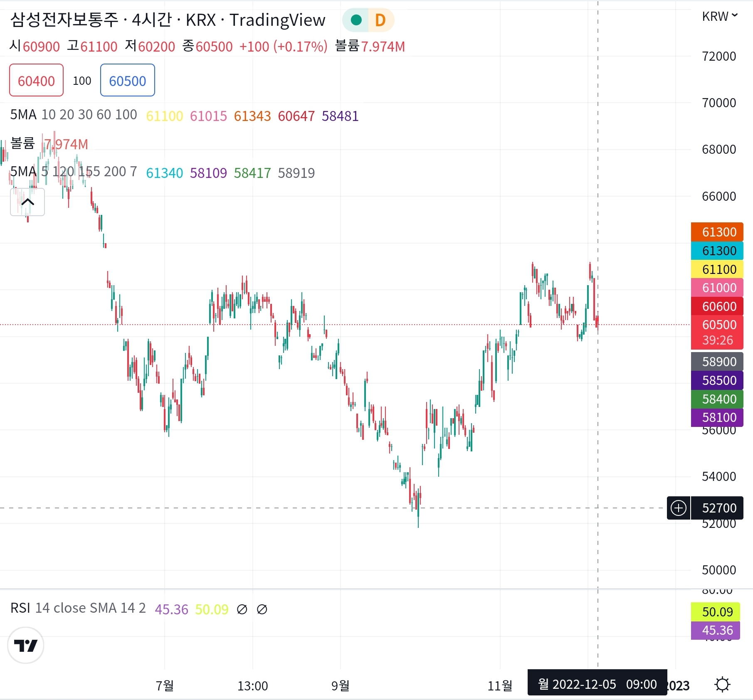The height and width of the screenshot is (700, 753).
Task: Open the KRW currency dropdown
Action: point(720,16)
